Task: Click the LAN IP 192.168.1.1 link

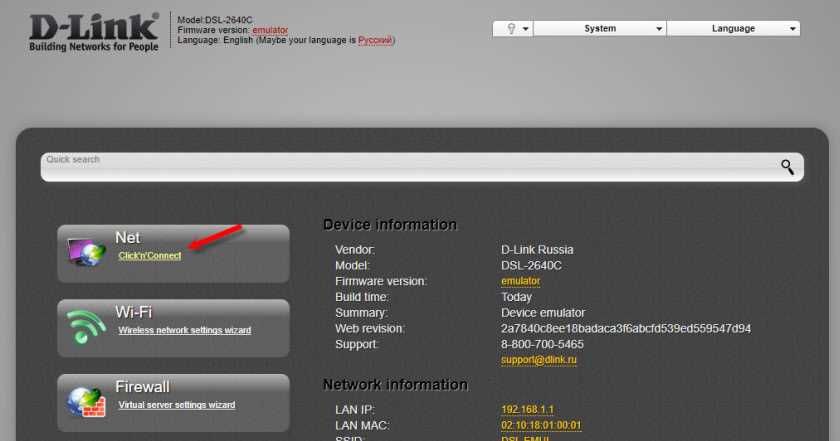Action: pyautogui.click(x=528, y=410)
